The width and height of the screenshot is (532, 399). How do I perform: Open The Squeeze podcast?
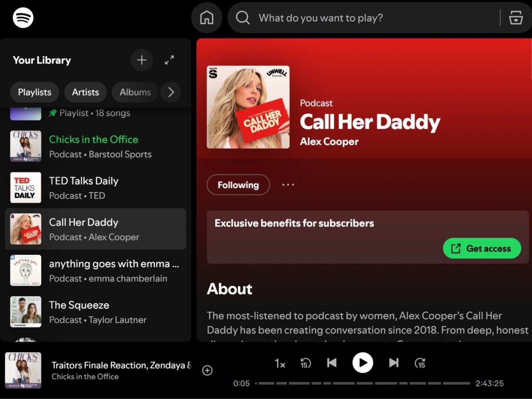pos(95,312)
